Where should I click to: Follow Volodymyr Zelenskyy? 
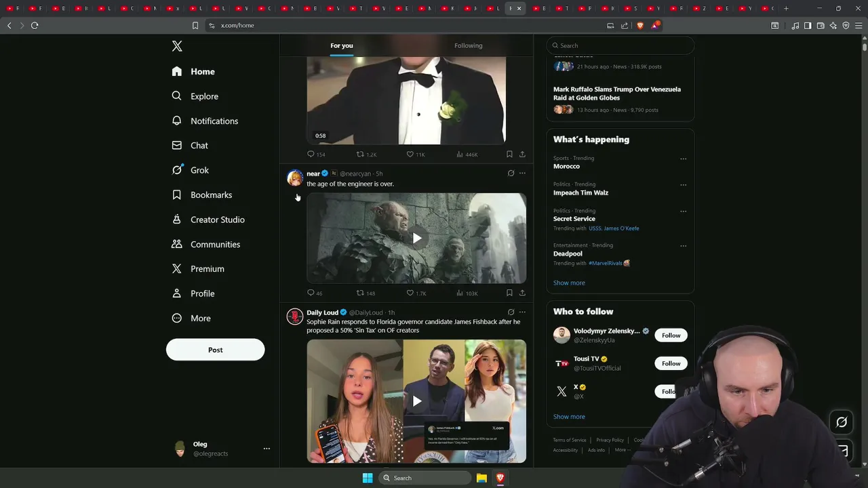coord(671,335)
